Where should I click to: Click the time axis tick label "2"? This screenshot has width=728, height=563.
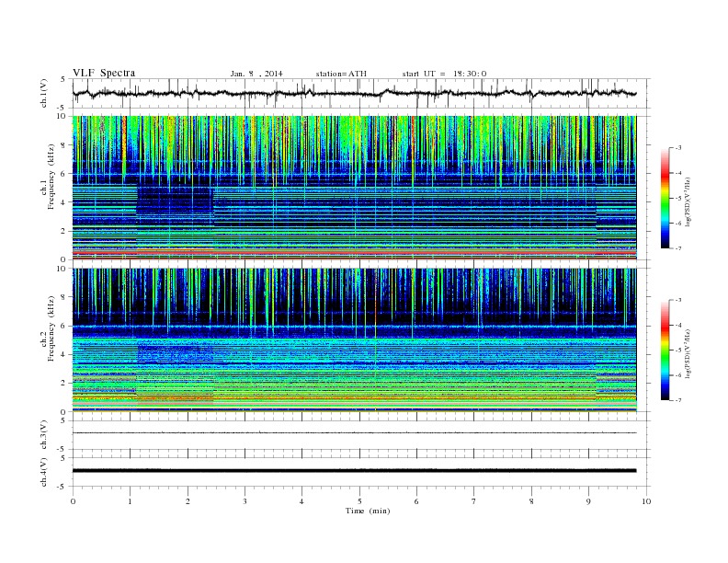[x=188, y=501]
